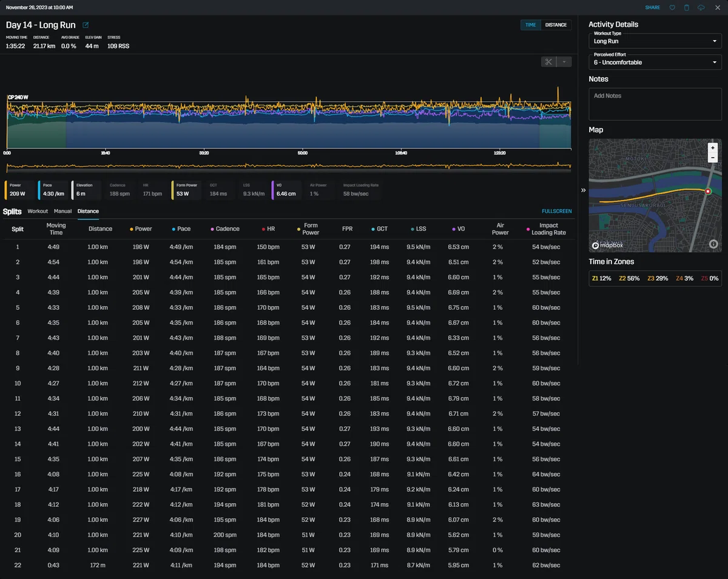728x579 pixels.
Task: Click the SHARE link
Action: (653, 7)
